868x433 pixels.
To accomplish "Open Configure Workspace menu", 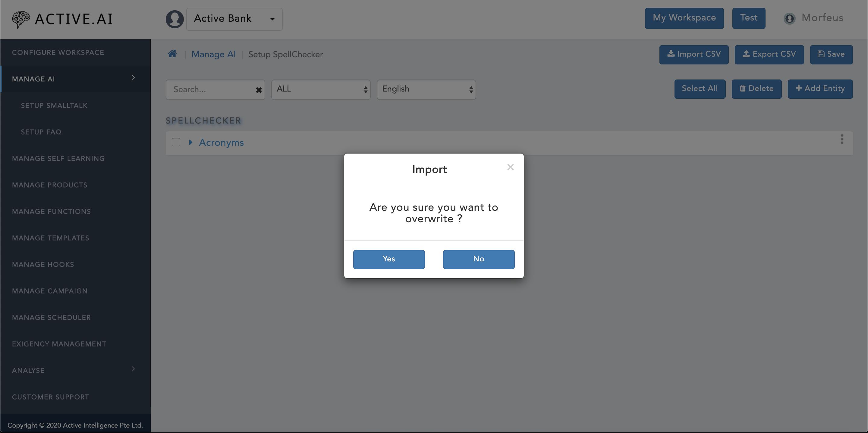I will pyautogui.click(x=75, y=52).
